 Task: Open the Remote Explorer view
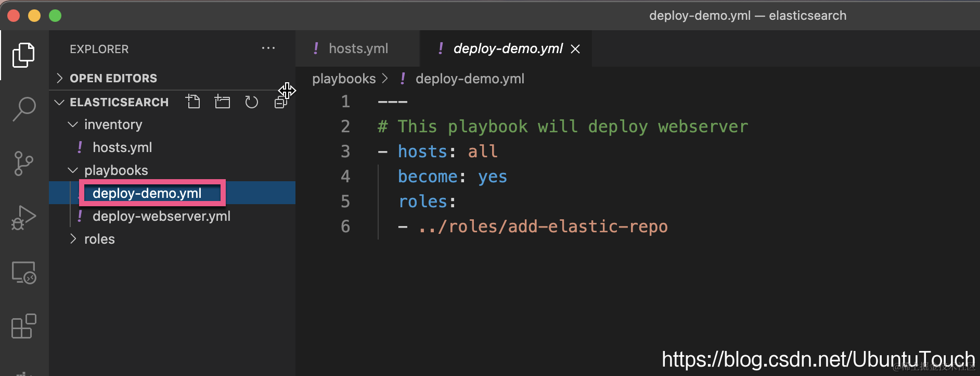point(23,272)
